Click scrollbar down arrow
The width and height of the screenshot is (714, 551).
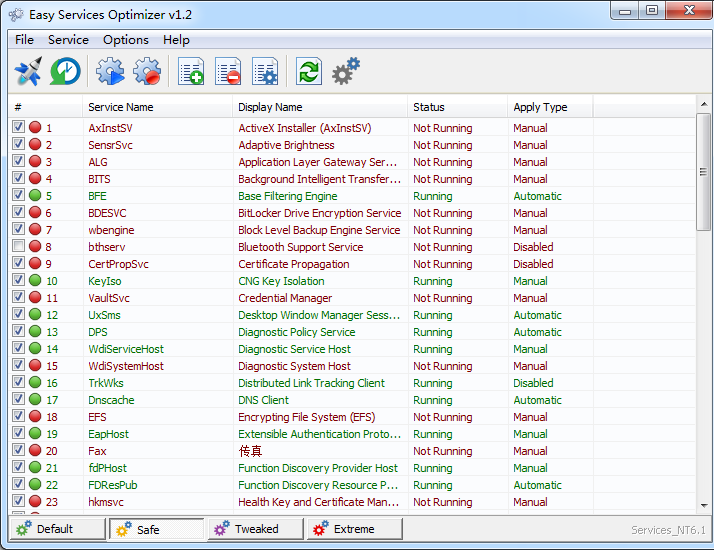[x=704, y=505]
